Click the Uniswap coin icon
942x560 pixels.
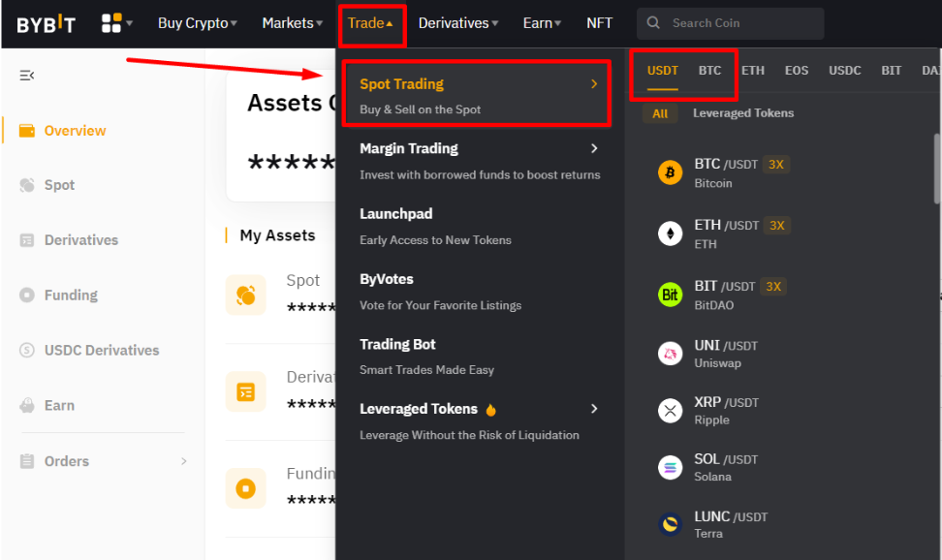click(x=670, y=354)
